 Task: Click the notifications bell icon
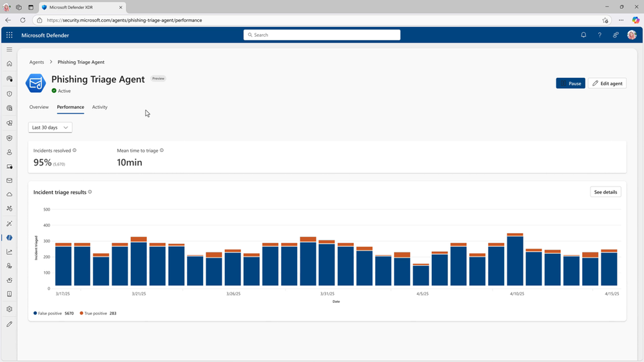583,35
